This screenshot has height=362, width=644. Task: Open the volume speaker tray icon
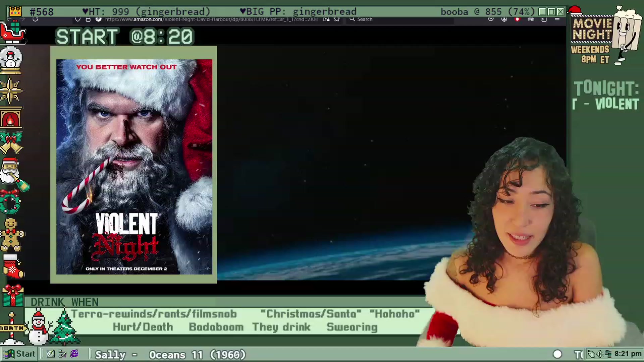tap(599, 354)
